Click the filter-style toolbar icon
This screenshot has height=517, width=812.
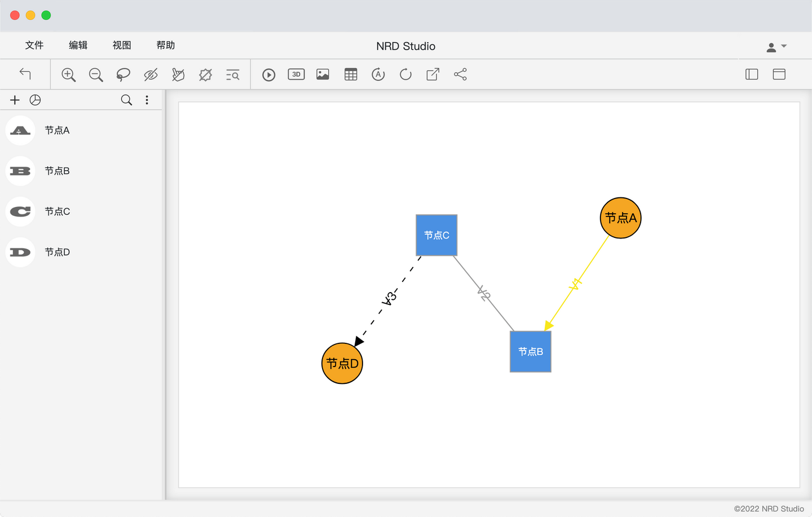coord(178,74)
